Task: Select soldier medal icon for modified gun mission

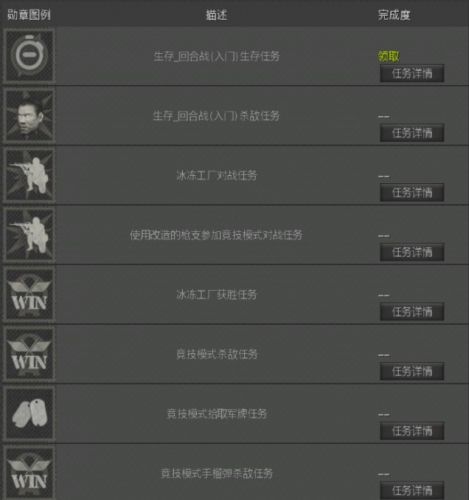Action: tap(29, 235)
